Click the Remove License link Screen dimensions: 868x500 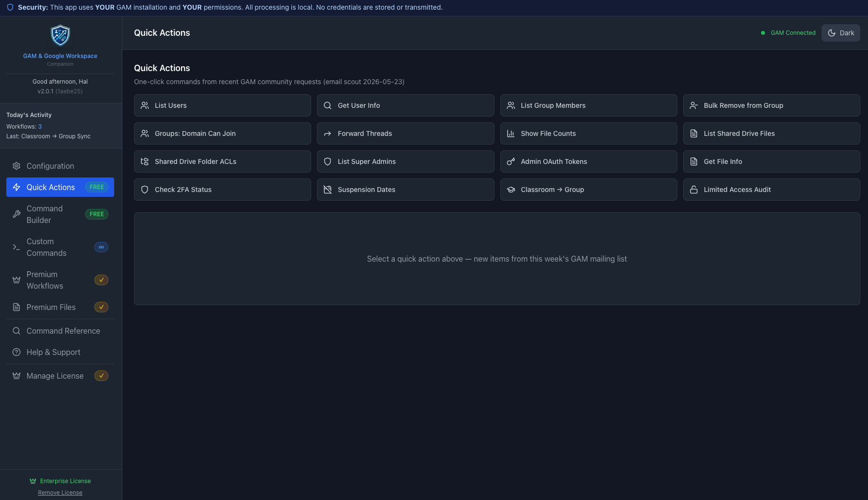pyautogui.click(x=60, y=493)
